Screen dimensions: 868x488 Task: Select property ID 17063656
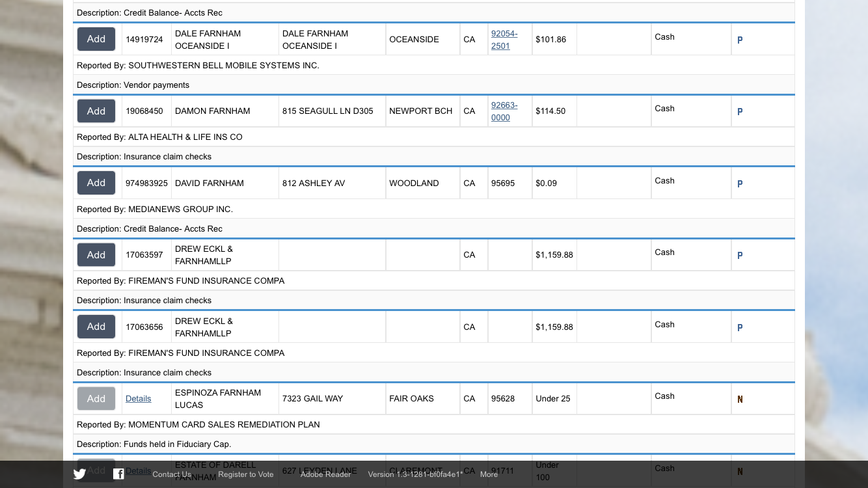pos(144,327)
